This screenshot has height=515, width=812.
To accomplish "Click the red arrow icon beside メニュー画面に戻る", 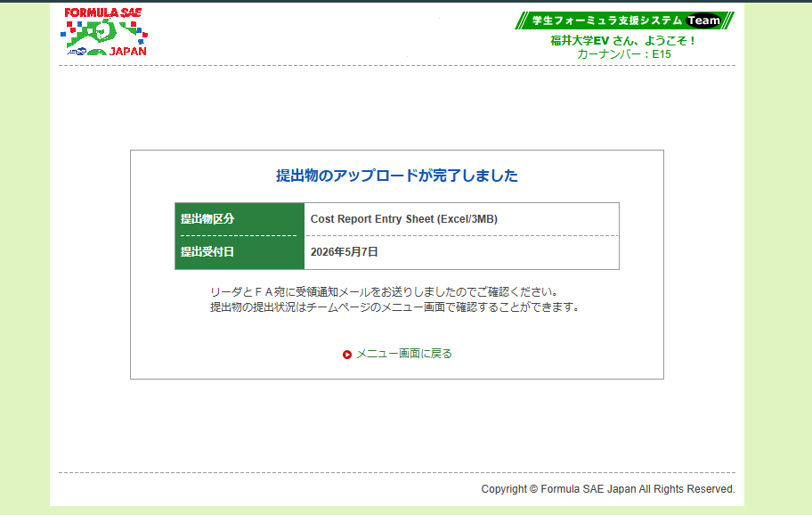I will (347, 355).
